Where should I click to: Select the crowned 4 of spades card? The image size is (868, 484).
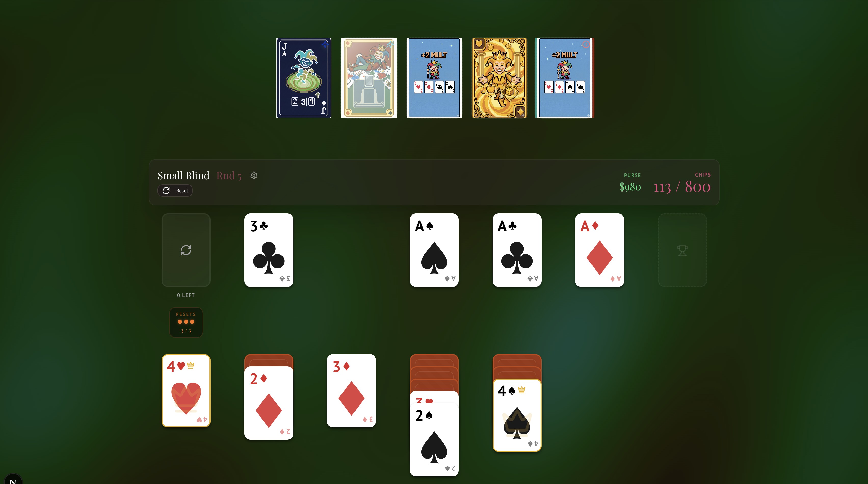[x=517, y=415]
